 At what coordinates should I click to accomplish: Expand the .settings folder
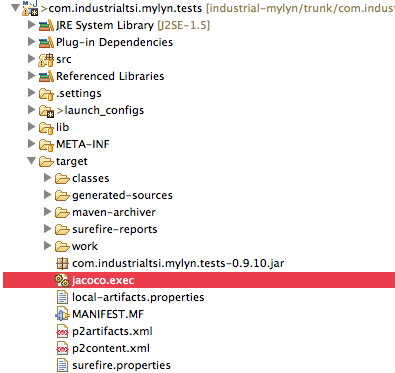pyautogui.click(x=32, y=92)
